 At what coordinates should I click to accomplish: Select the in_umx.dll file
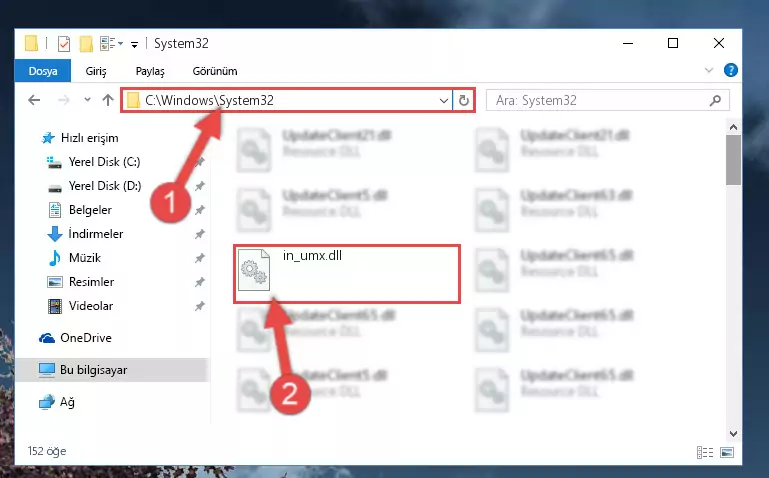click(346, 274)
